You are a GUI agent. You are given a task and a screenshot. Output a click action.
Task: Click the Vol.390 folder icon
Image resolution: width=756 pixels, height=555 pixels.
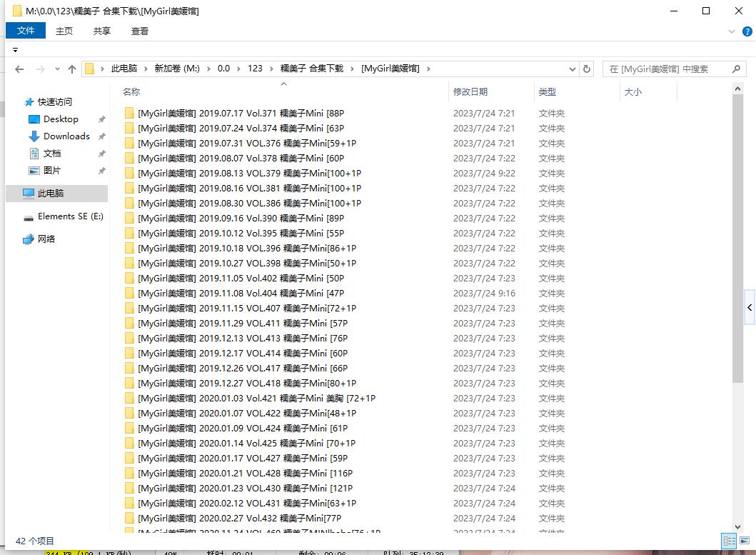point(129,218)
